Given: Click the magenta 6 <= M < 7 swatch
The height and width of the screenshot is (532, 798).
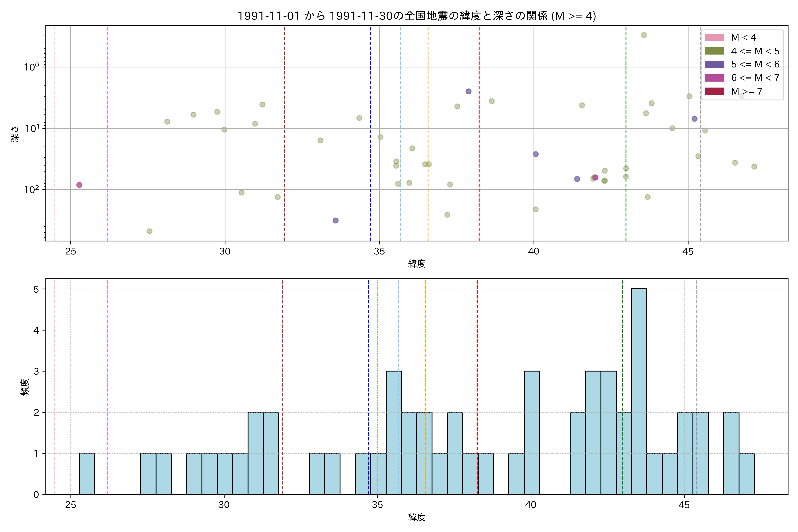Looking at the screenshot, I should coord(714,78).
